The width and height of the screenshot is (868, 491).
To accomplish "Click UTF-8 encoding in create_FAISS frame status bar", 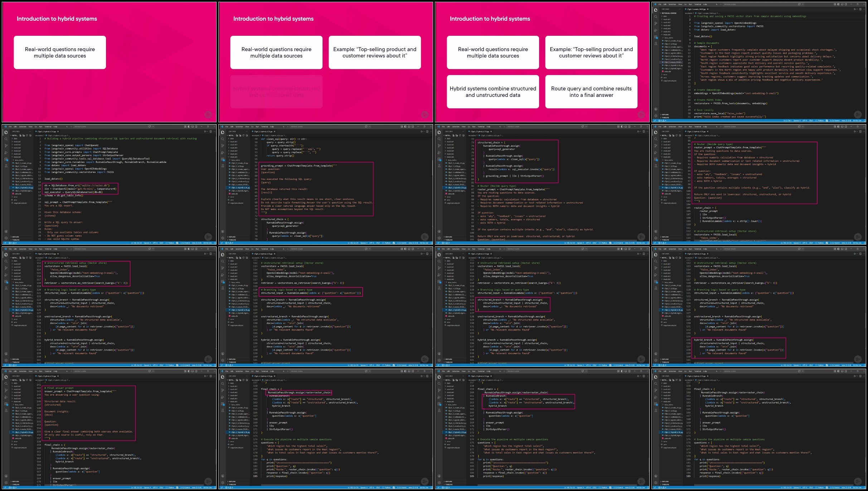I will tap(805, 121).
